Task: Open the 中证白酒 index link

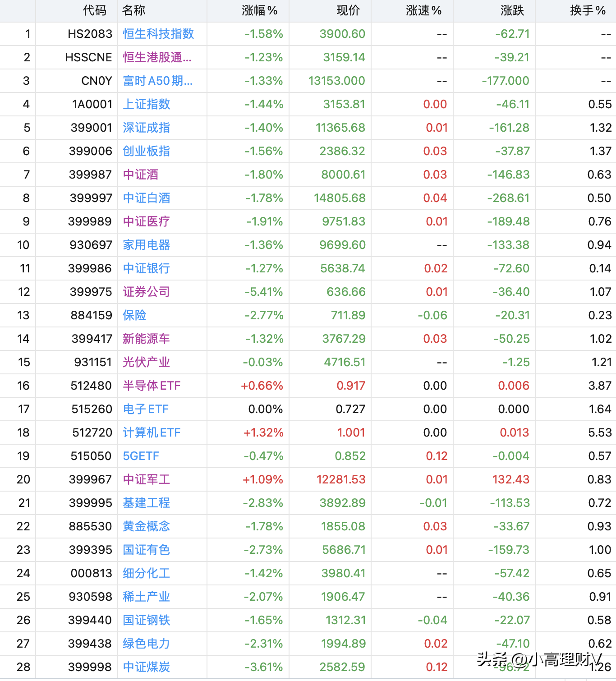Action: coord(147,198)
